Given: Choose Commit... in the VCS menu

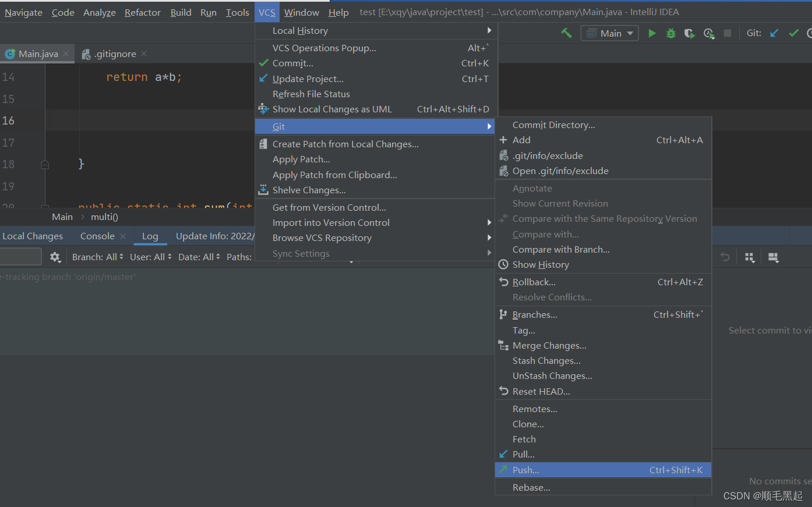Looking at the screenshot, I should click(x=376, y=63).
